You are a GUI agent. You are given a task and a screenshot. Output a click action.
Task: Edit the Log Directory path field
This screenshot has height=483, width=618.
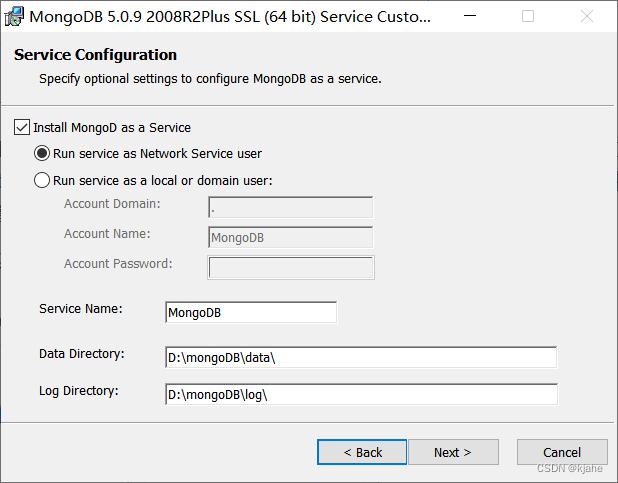click(361, 394)
